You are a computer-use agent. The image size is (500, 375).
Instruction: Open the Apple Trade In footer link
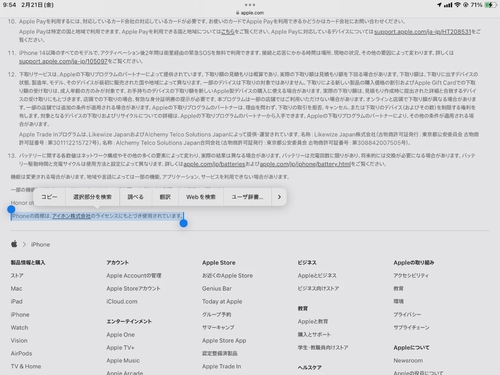[222, 367]
